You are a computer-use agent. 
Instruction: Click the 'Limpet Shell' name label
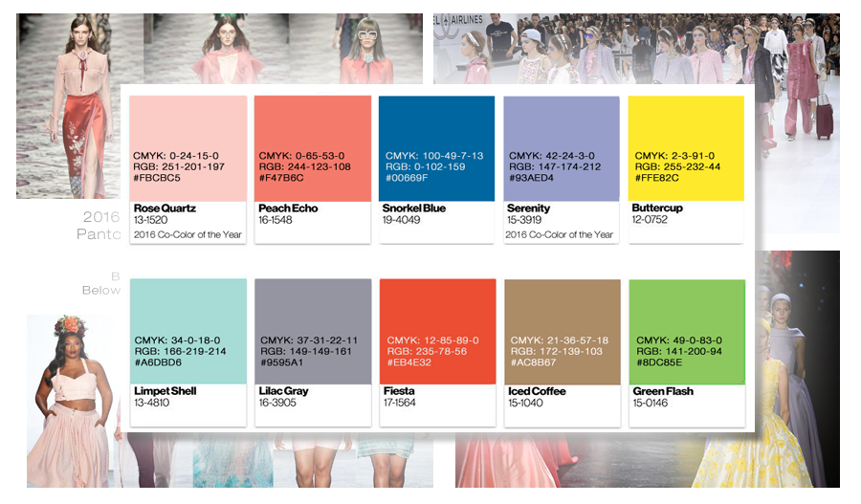point(166,391)
